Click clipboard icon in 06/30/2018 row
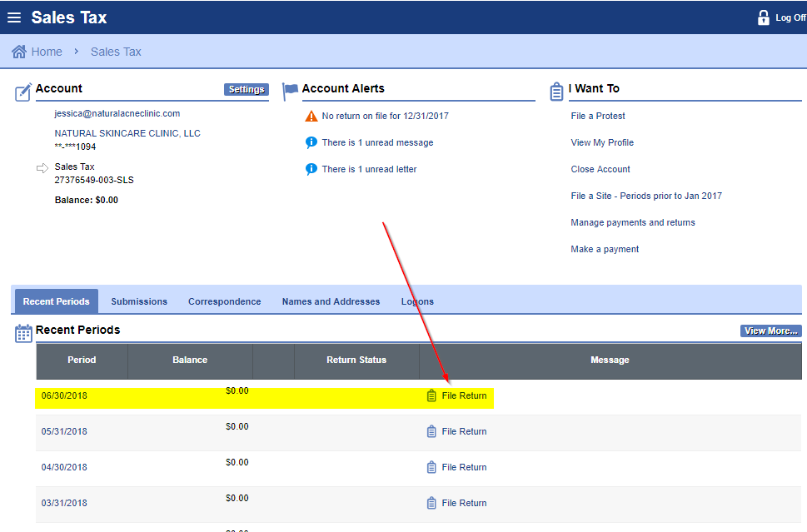The image size is (807, 532). pos(431,395)
